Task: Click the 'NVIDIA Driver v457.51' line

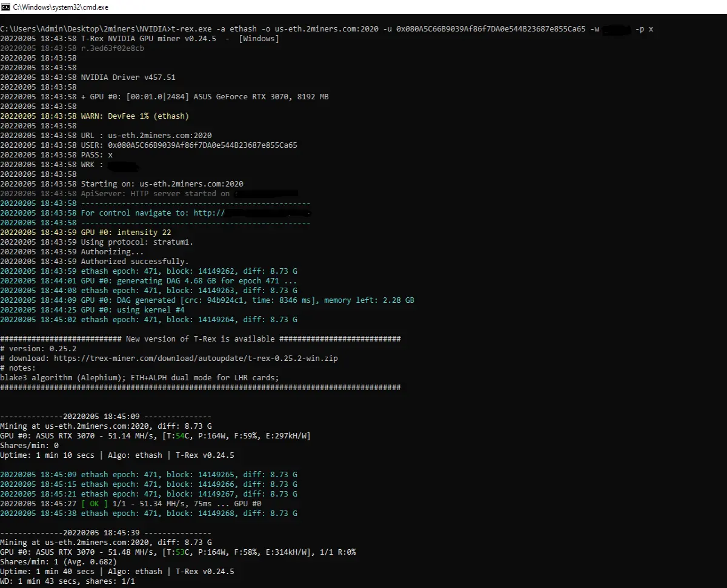Action: point(88,78)
